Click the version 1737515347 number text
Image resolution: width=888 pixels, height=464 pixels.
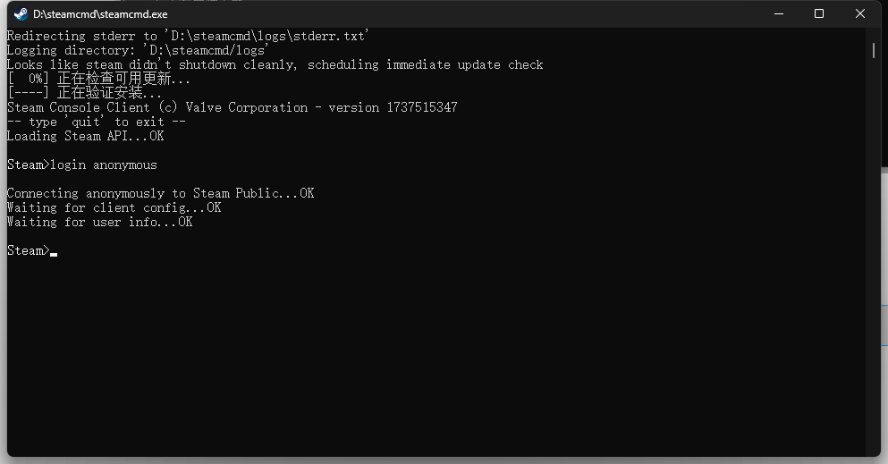coord(422,108)
